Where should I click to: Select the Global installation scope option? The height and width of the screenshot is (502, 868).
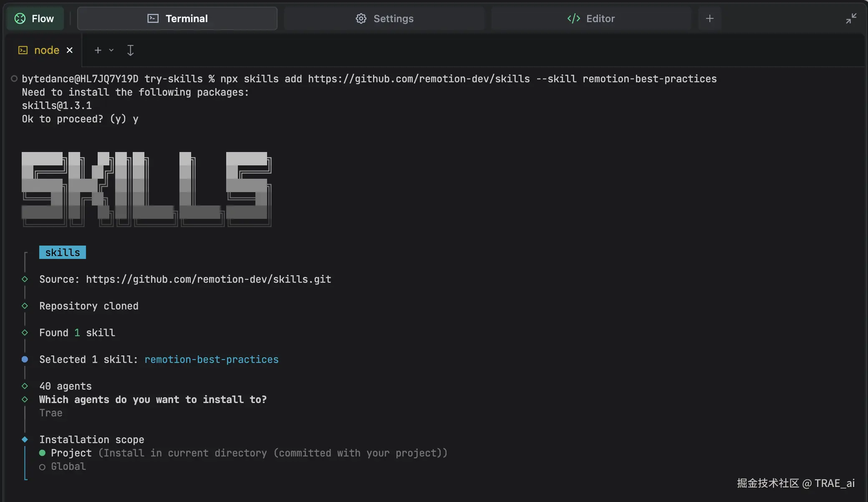[68, 467]
